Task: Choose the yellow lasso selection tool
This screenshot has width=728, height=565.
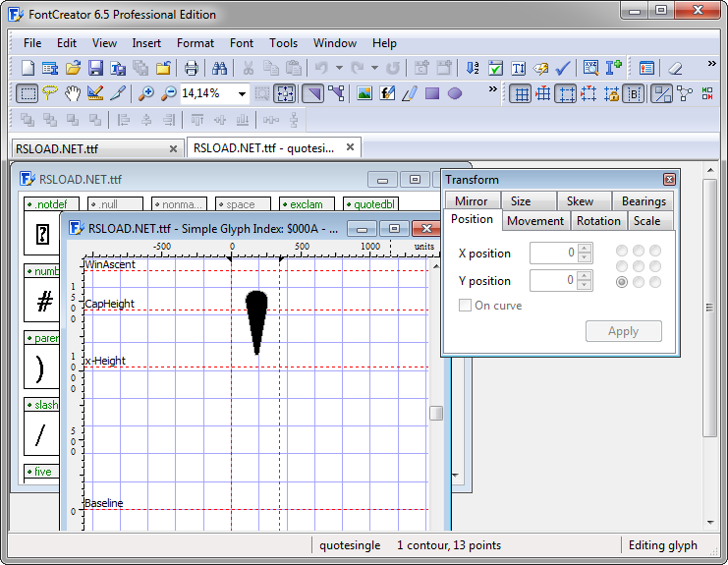Action: point(50,93)
